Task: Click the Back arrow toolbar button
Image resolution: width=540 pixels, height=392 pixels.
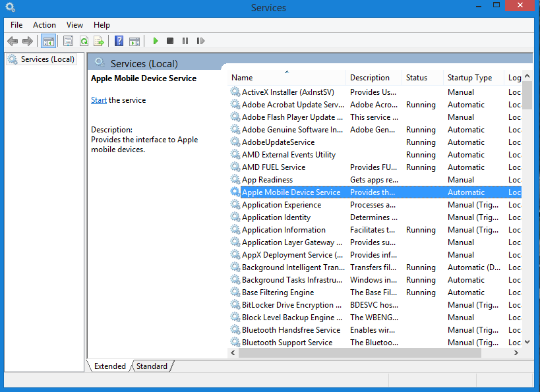Action: (x=13, y=41)
